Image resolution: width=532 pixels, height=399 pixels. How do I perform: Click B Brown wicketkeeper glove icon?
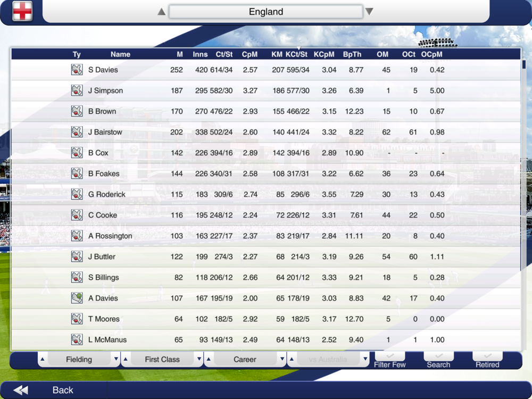77,111
